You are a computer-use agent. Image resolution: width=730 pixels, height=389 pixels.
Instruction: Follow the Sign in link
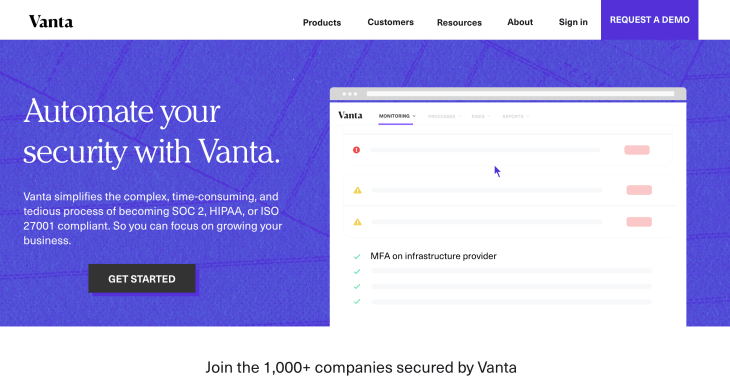573,22
